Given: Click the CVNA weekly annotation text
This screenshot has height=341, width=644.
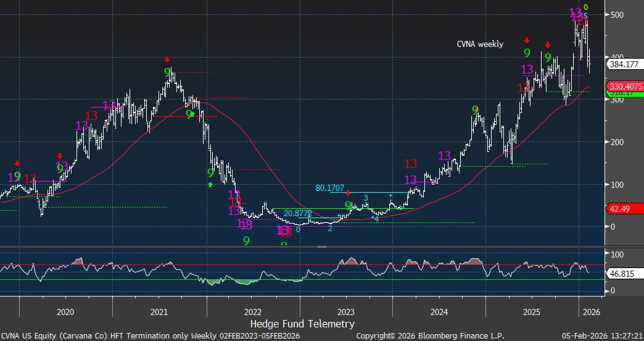Looking at the screenshot, I should coord(480,44).
